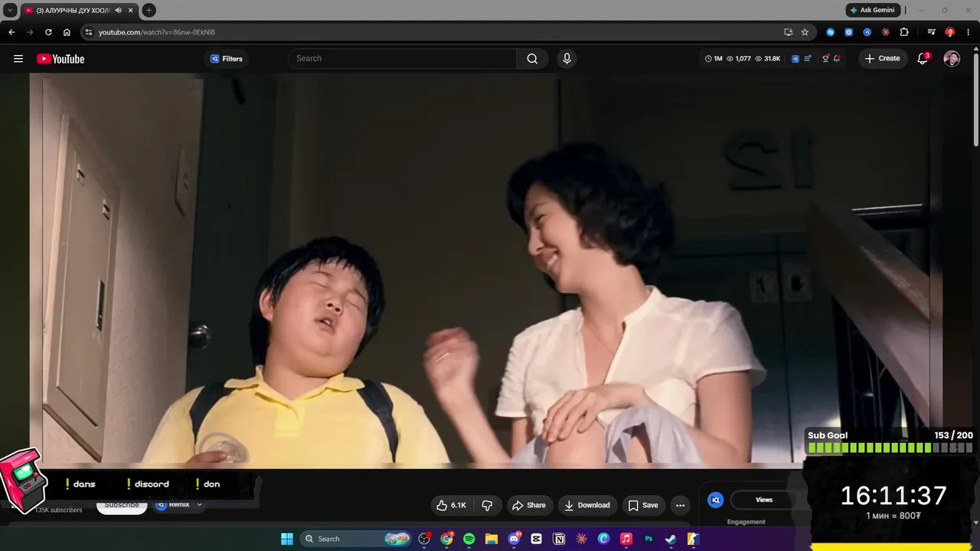The height and width of the screenshot is (551, 980).
Task: Click the vidIQ badge in the Engagement panel
Action: tap(715, 500)
